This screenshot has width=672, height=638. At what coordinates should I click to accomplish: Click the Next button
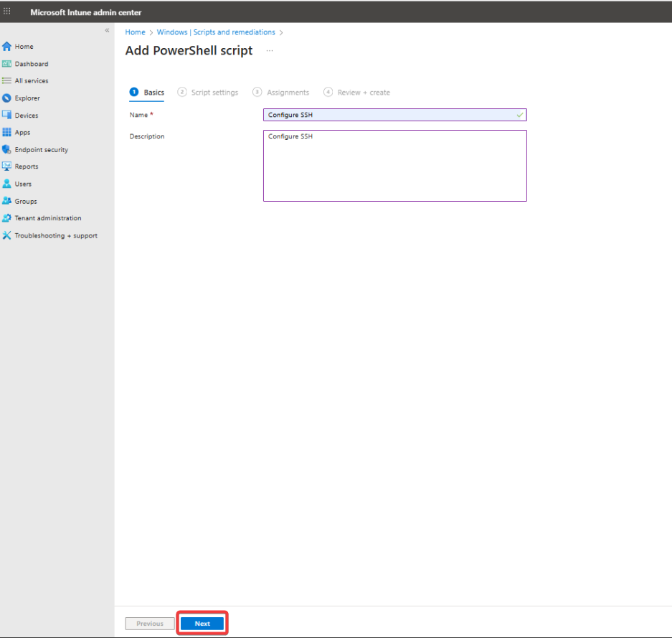(x=202, y=624)
